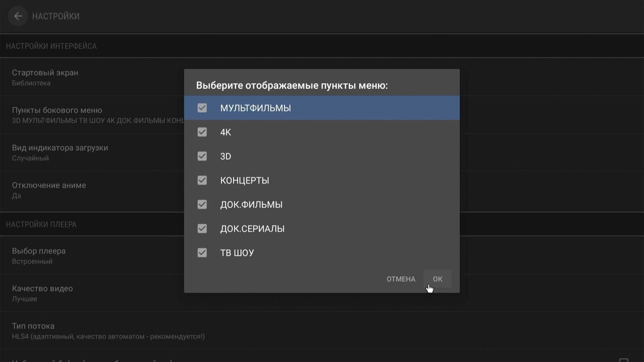Select the МУЛЬТФИЛЬМЫ label in the dialog
Screen dimensions: 644x362
(x=255, y=108)
